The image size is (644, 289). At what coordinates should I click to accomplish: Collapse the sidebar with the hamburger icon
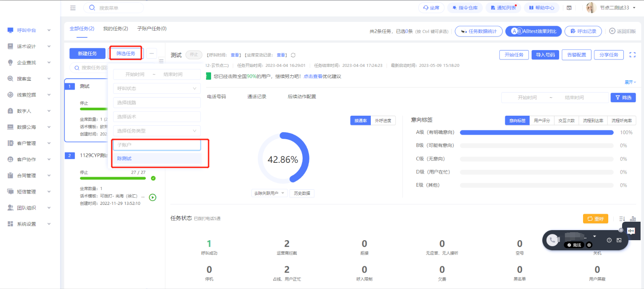pyautogui.click(x=73, y=8)
